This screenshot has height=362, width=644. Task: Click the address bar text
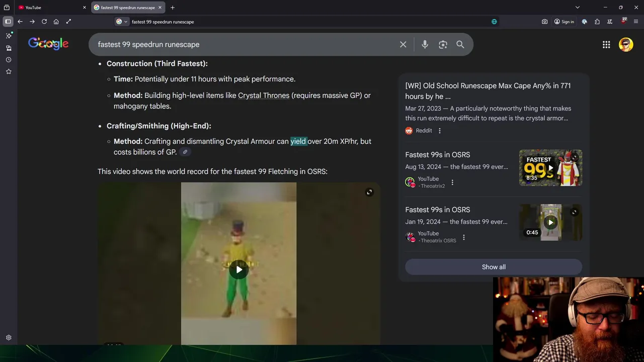click(163, 22)
